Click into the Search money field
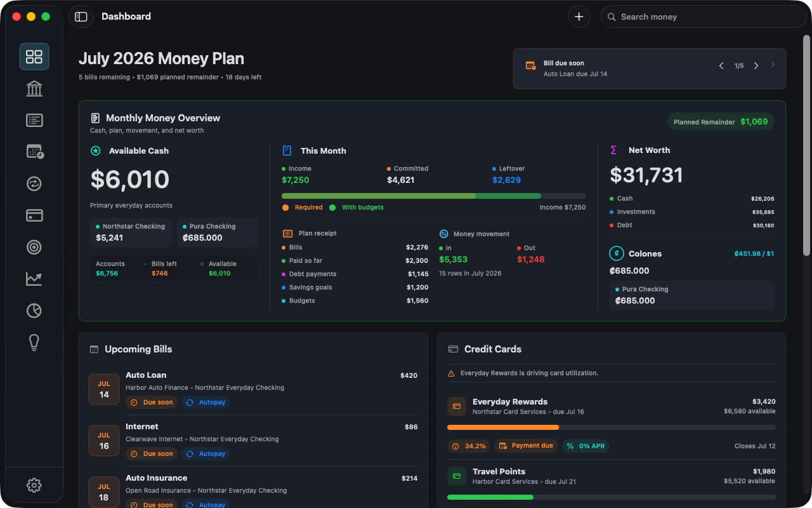The width and height of the screenshot is (812, 508). pos(704,17)
